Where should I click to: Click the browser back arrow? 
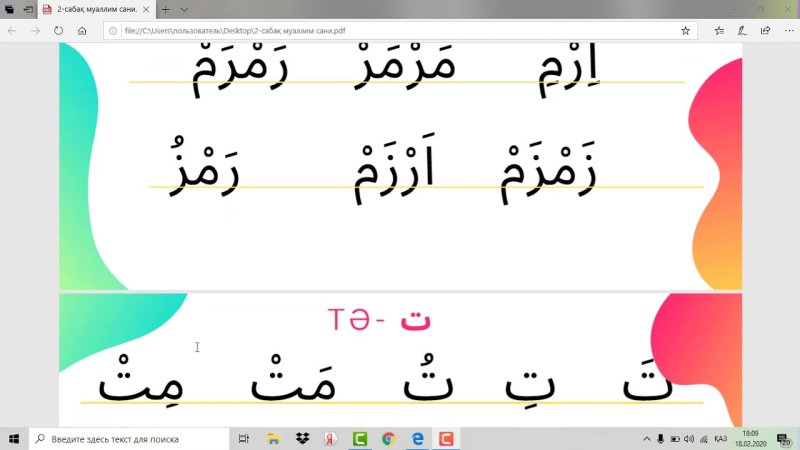(x=12, y=31)
